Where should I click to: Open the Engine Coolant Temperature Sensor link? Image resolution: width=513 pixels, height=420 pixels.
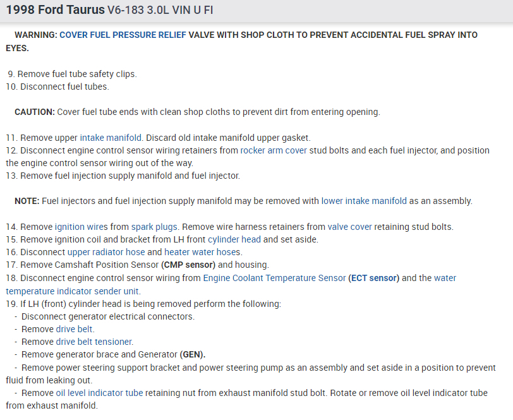click(x=274, y=278)
